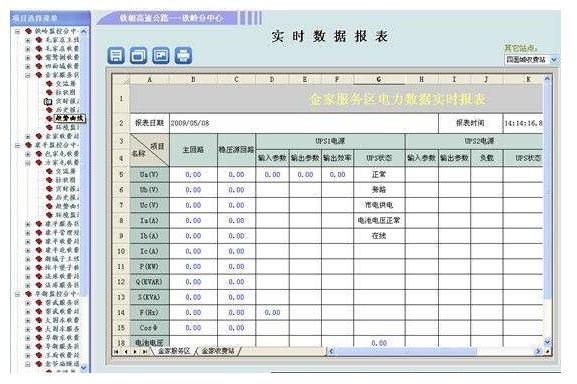This screenshot has height=384, width=577.
Task: Click the first sheet navigation arrow
Action: coord(116,352)
